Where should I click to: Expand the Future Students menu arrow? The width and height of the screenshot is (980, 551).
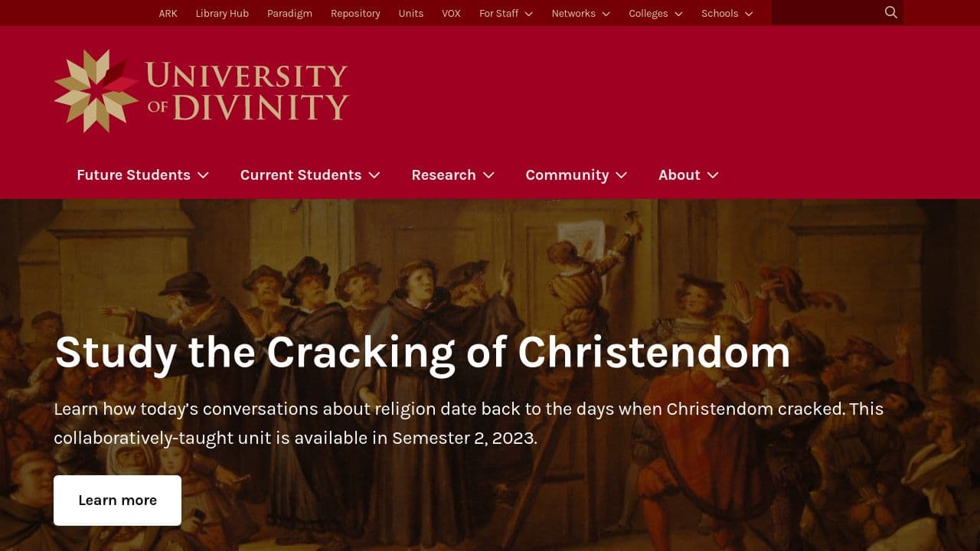[203, 175]
